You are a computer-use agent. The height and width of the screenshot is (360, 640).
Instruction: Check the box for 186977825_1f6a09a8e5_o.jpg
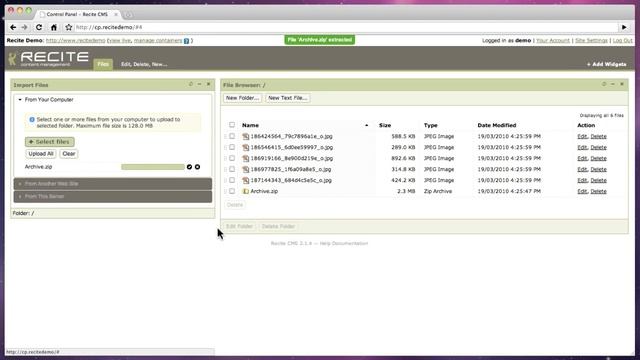pyautogui.click(x=232, y=169)
